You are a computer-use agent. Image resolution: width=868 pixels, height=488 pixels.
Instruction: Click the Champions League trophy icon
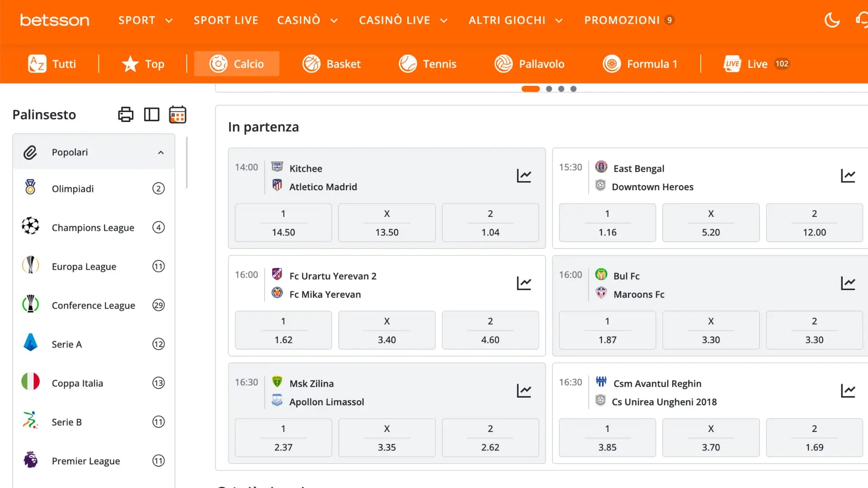pyautogui.click(x=30, y=227)
